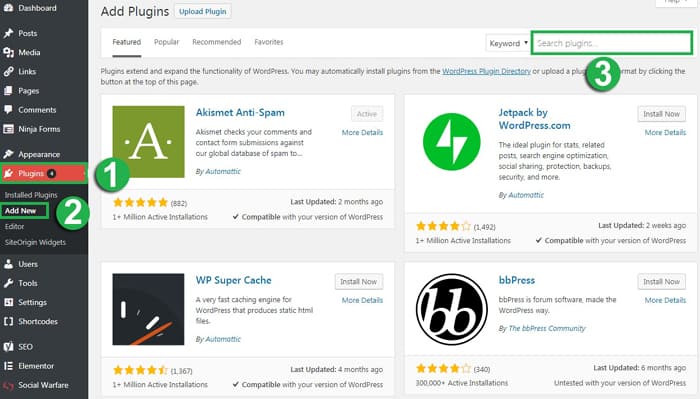Open More Details for Jetpack
The height and width of the screenshot is (399, 700).
665,133
